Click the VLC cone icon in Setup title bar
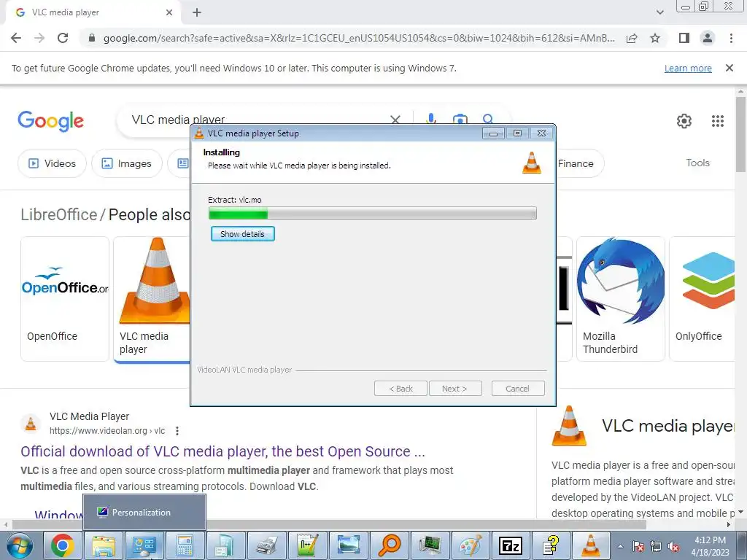Screen dimensions: 747x560 click(x=200, y=133)
